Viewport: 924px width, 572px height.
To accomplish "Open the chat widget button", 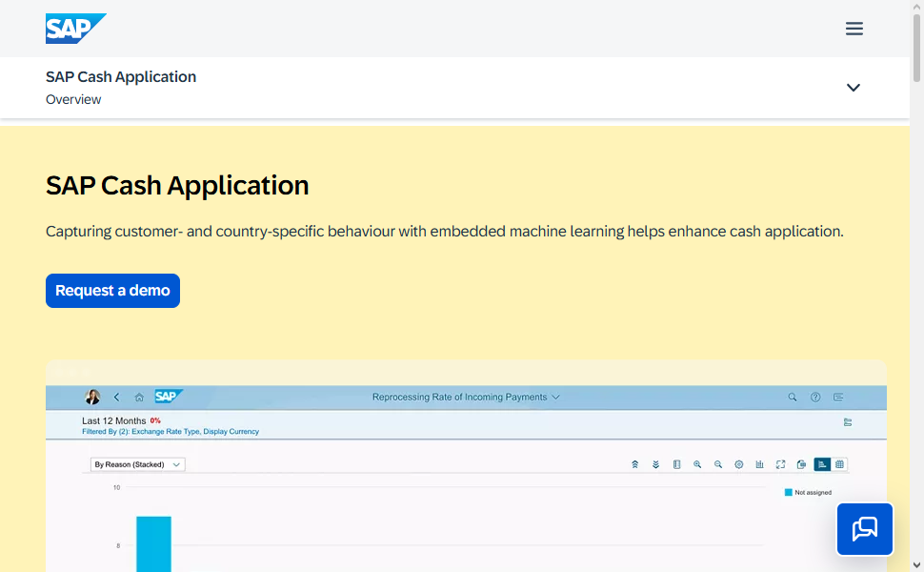I will (x=865, y=529).
